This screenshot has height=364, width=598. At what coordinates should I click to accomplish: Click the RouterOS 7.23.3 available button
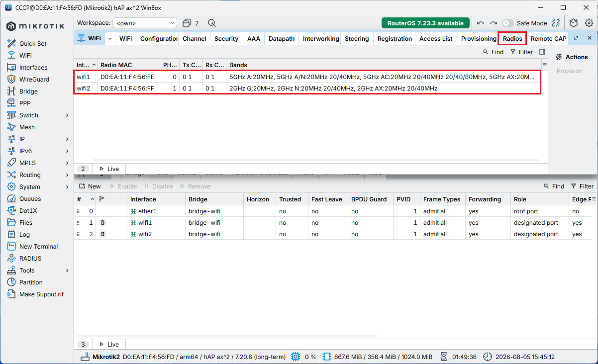pyautogui.click(x=425, y=23)
